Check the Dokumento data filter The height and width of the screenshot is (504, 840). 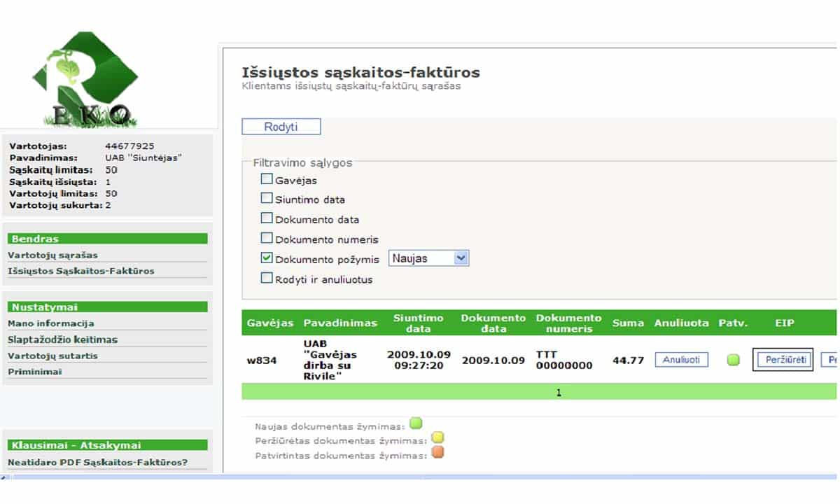[x=267, y=218]
